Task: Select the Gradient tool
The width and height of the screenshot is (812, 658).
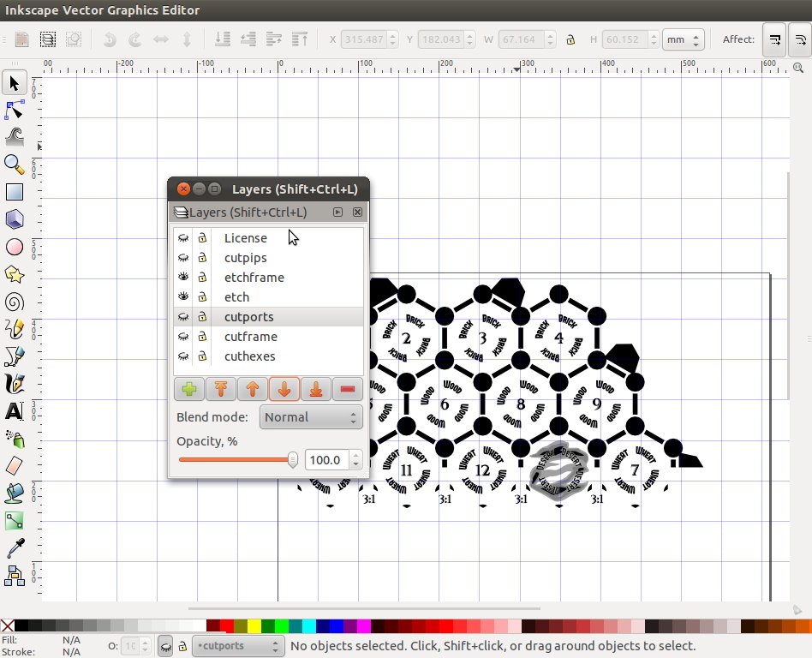Action: point(14,521)
